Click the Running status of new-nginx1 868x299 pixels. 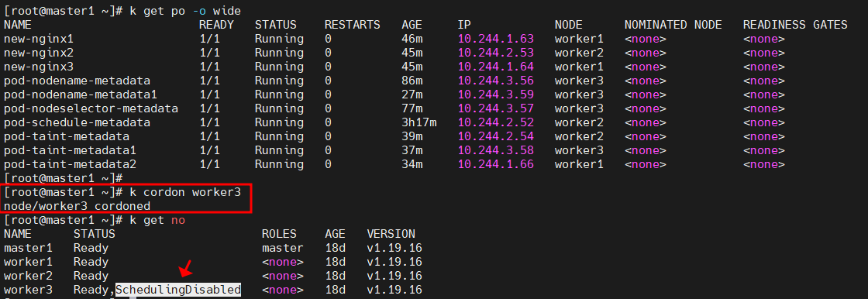click(279, 40)
